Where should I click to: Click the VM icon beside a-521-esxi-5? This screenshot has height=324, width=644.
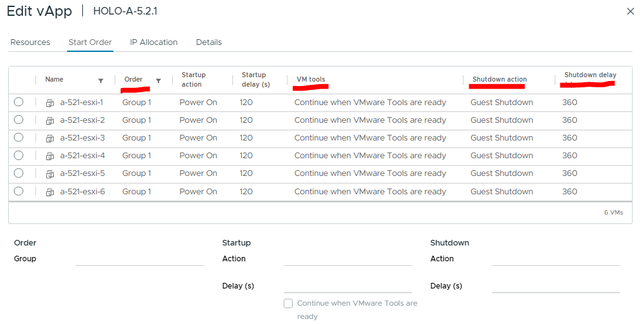tap(50, 174)
